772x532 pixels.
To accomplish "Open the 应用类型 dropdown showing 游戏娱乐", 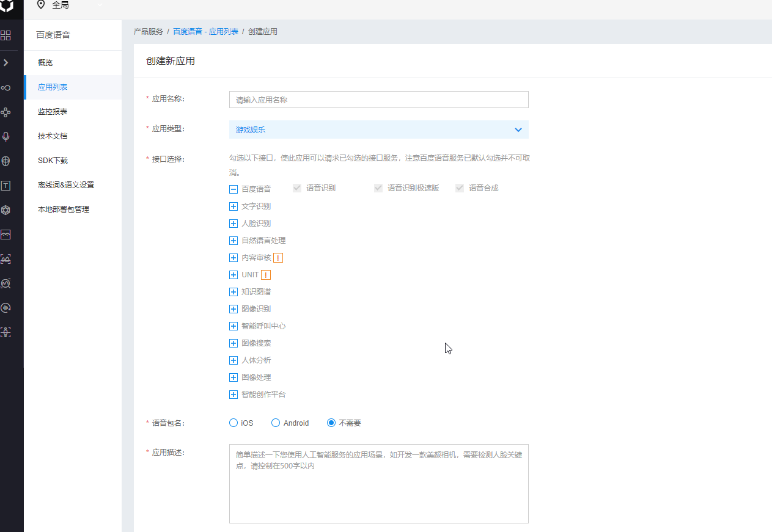I will point(379,129).
